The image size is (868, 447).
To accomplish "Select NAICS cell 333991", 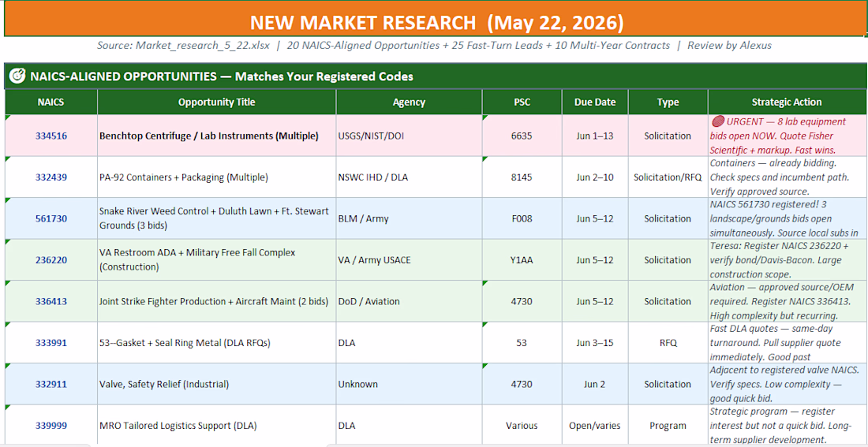I will coord(51,343).
